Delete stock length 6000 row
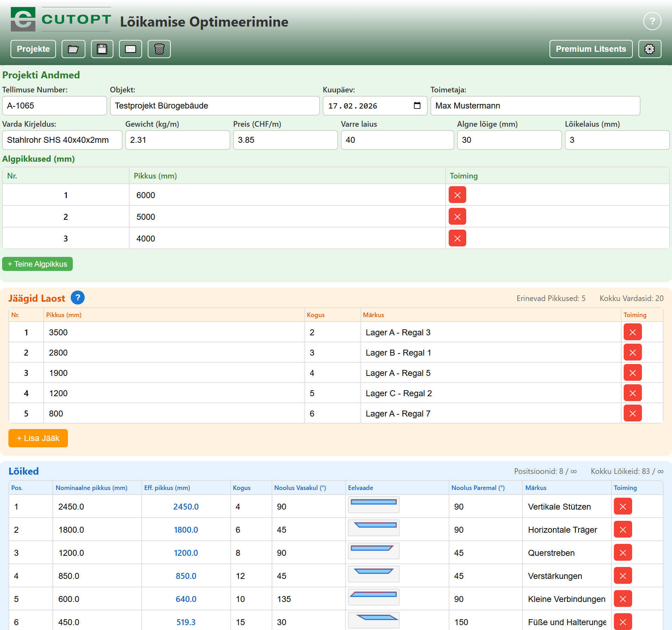 pos(457,195)
